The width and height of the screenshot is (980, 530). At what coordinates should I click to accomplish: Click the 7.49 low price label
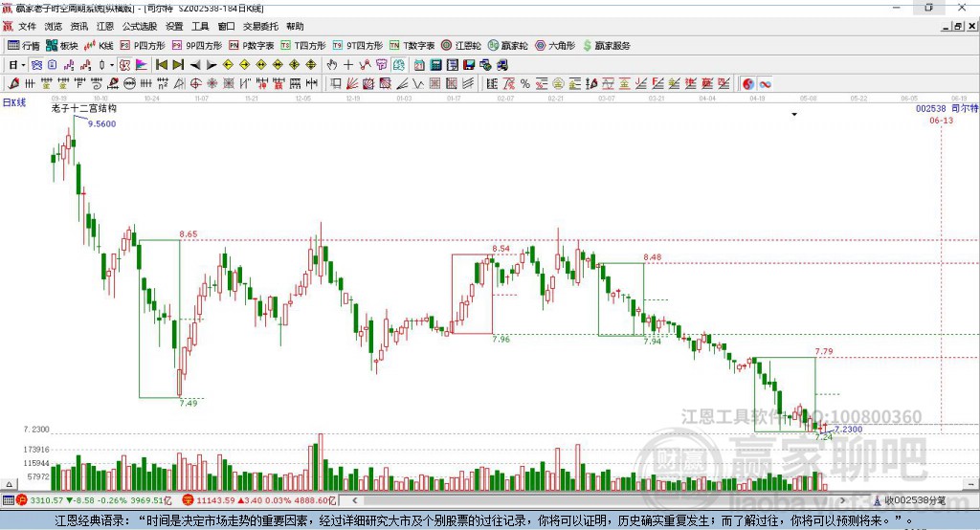coord(189,403)
